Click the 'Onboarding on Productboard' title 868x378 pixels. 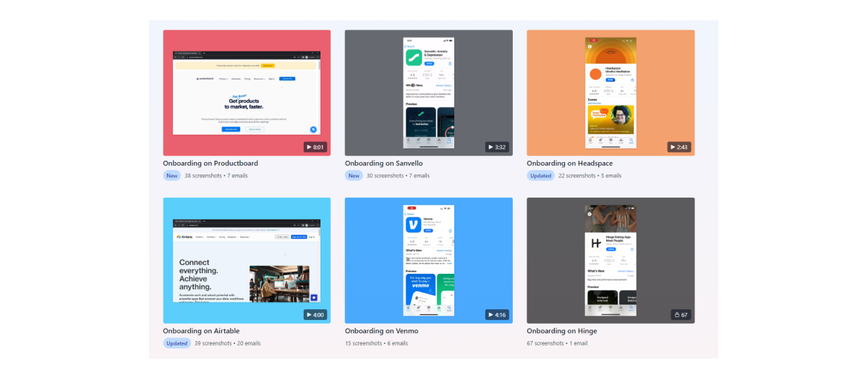tap(210, 164)
